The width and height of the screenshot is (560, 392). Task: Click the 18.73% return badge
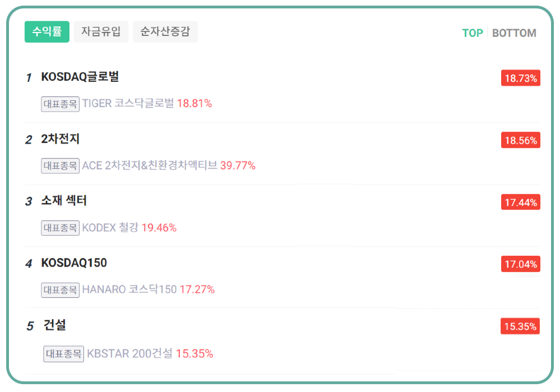tap(521, 78)
